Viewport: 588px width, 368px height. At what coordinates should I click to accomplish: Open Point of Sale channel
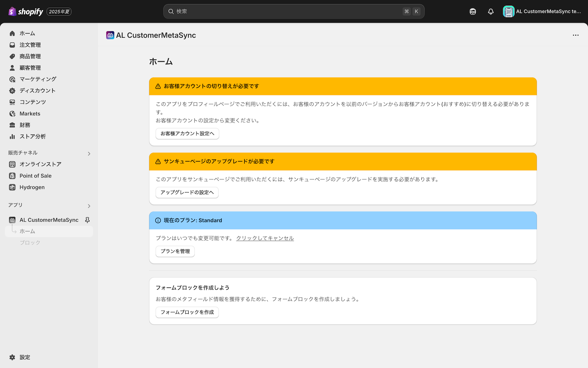tap(49, 176)
